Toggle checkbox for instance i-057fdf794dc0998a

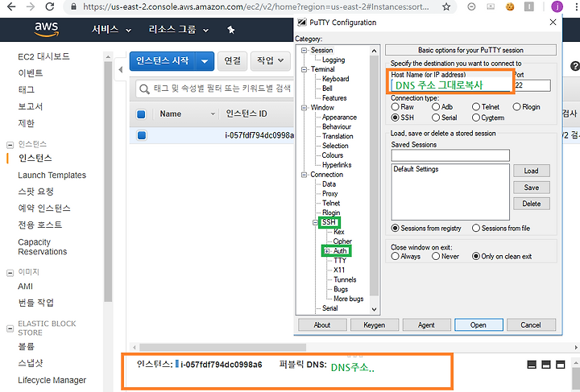[x=142, y=135]
